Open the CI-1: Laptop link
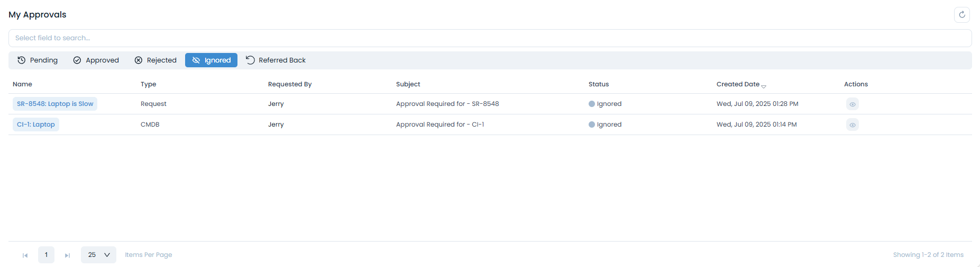Screen dimensions: 980x267 click(x=36, y=124)
